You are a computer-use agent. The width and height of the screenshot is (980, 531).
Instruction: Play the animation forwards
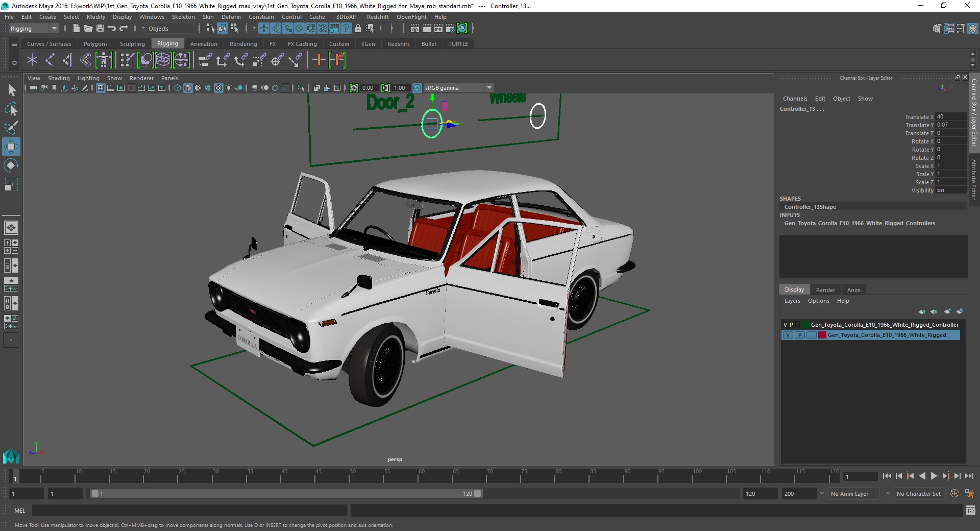click(x=934, y=476)
